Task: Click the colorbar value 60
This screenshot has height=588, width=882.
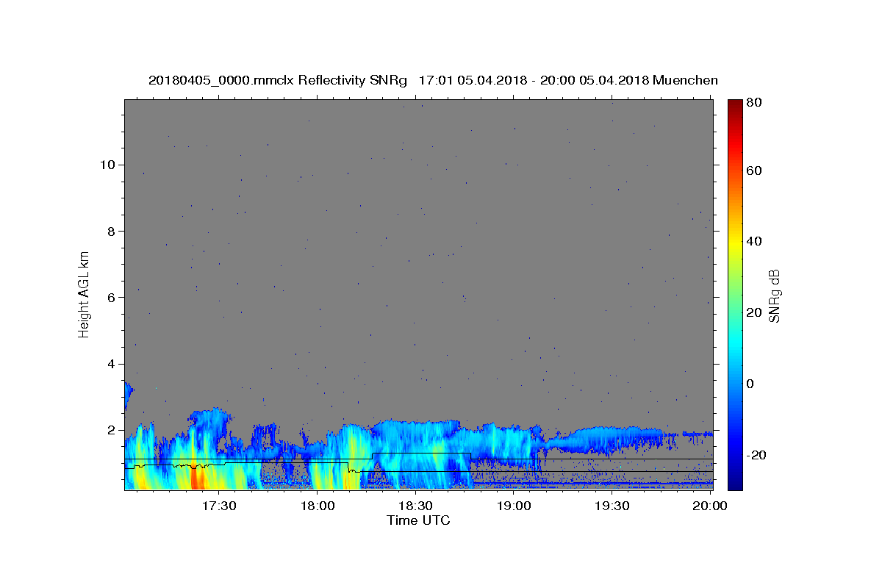Action: (x=755, y=171)
